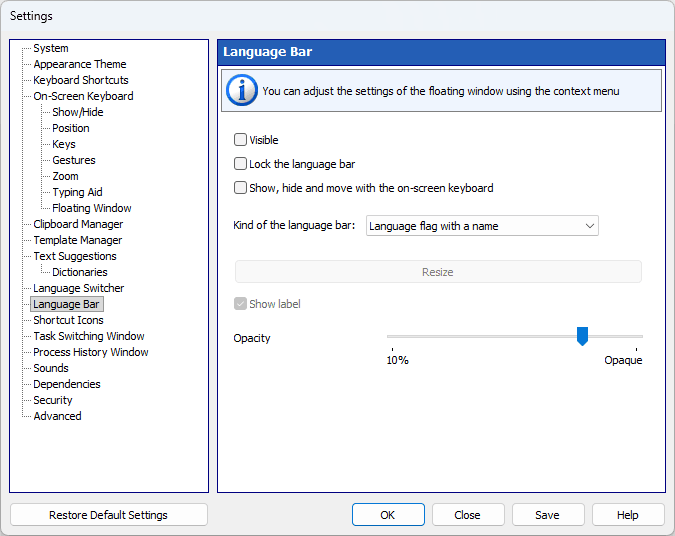Image resolution: width=675 pixels, height=536 pixels.
Task: Enable the Visible checkbox
Action: tap(240, 139)
